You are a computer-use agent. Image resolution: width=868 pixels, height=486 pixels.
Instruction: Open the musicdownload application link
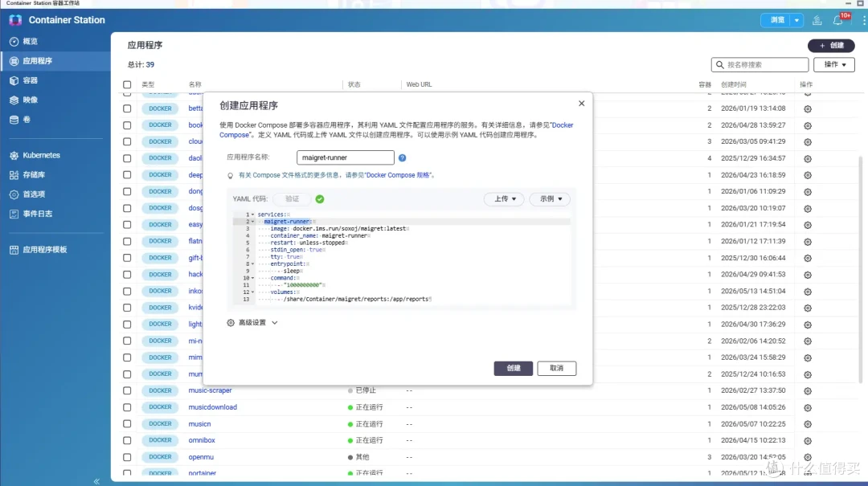coord(212,407)
